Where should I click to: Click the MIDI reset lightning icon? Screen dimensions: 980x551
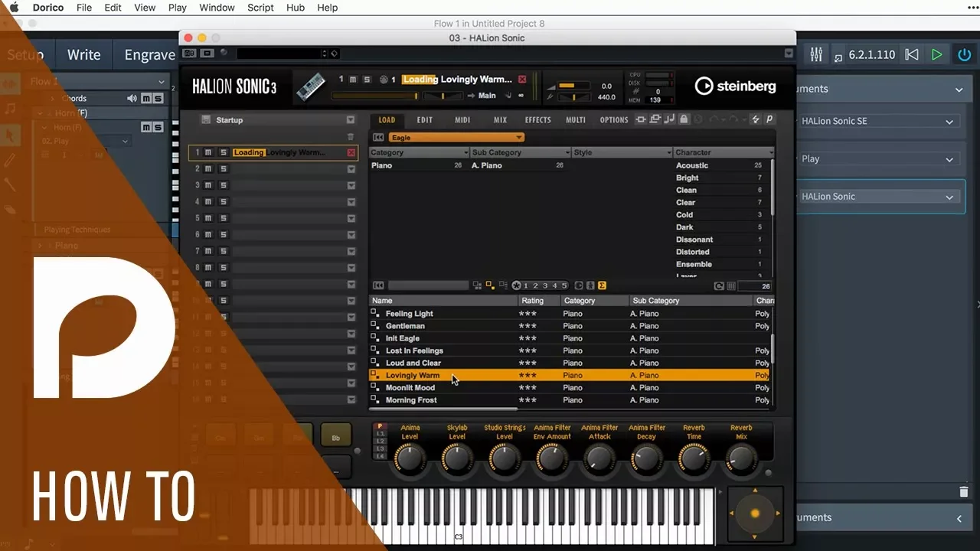[756, 119]
